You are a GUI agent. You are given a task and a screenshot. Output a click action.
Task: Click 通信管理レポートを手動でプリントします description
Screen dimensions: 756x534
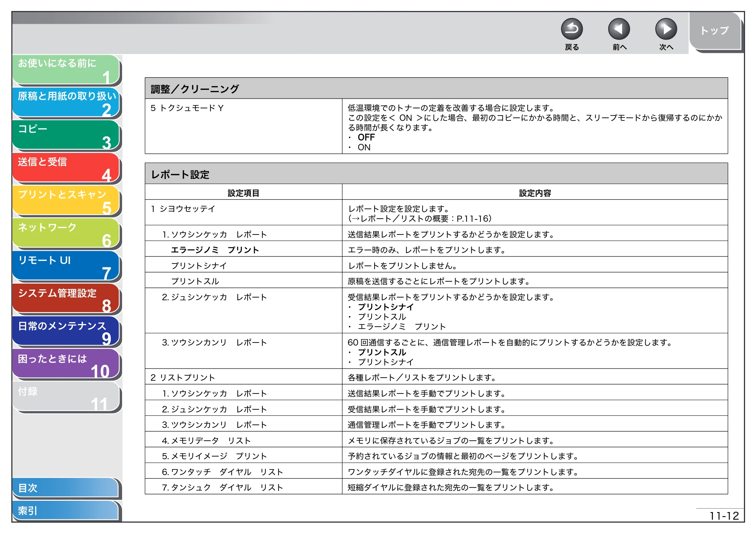(x=426, y=424)
